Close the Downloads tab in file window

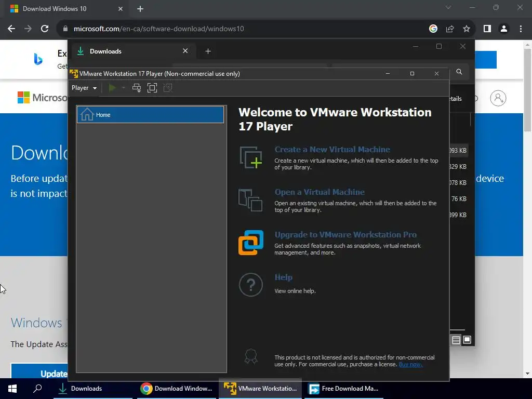(185, 51)
